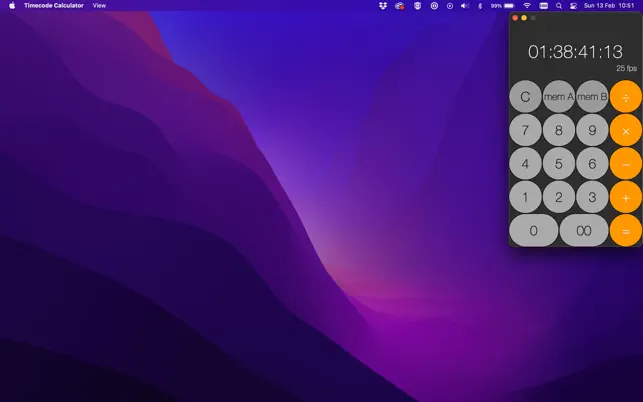
Task: Tap the double zero 00 key
Action: pos(584,231)
